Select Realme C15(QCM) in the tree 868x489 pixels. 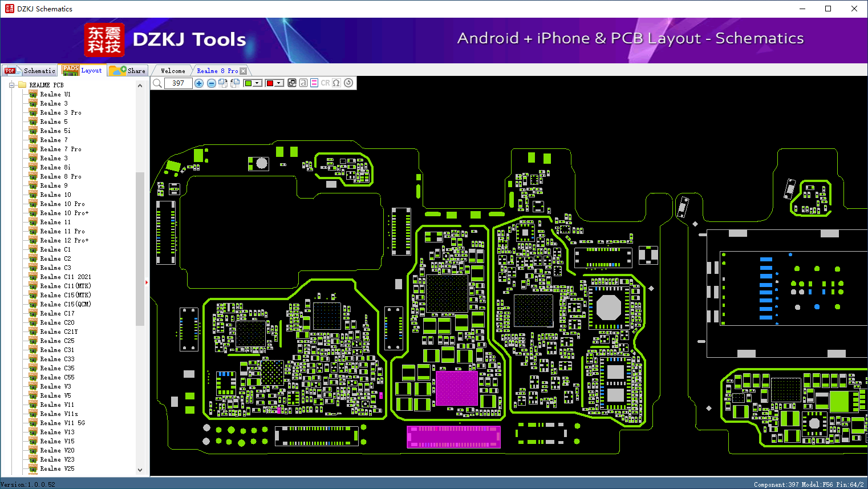click(66, 304)
